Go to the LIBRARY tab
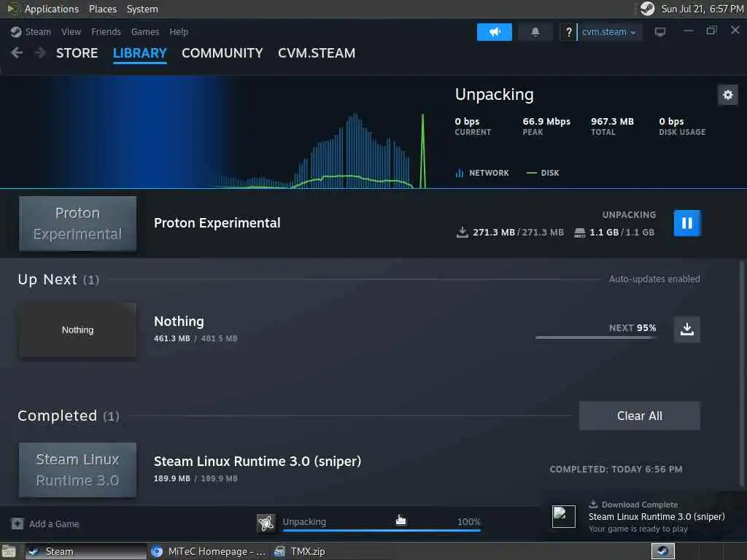The width and height of the screenshot is (747, 560). (139, 52)
